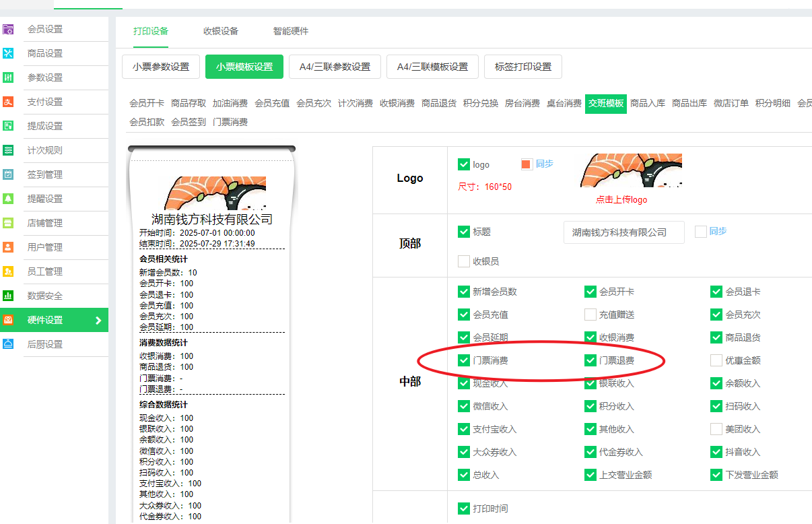This screenshot has height=524, width=812.
Task: Switch to the 收银设备 tab
Action: click(x=221, y=31)
